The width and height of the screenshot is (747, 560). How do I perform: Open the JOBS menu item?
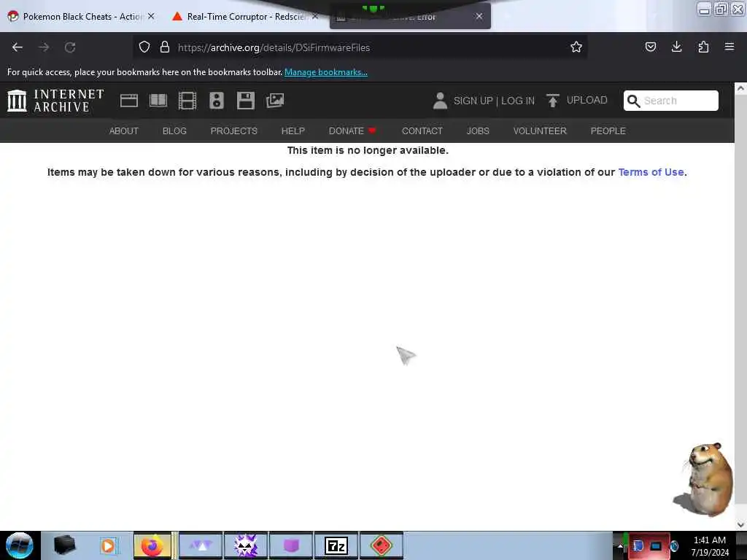tap(478, 131)
